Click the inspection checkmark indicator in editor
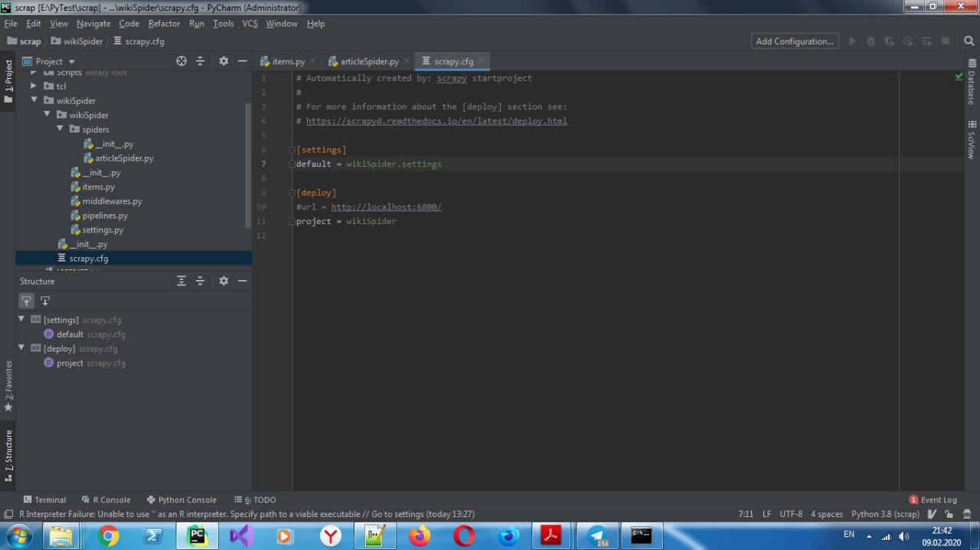Image resolution: width=980 pixels, height=550 pixels. 959,77
